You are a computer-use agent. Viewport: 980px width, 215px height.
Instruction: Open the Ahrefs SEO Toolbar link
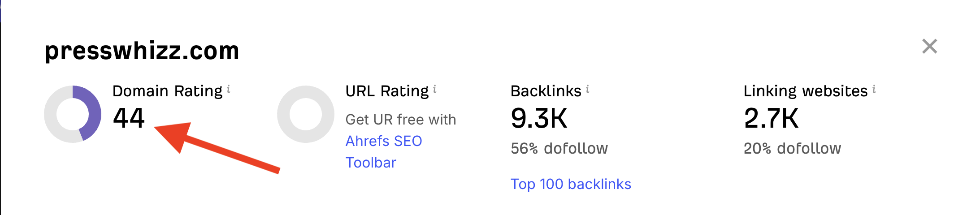tap(384, 152)
